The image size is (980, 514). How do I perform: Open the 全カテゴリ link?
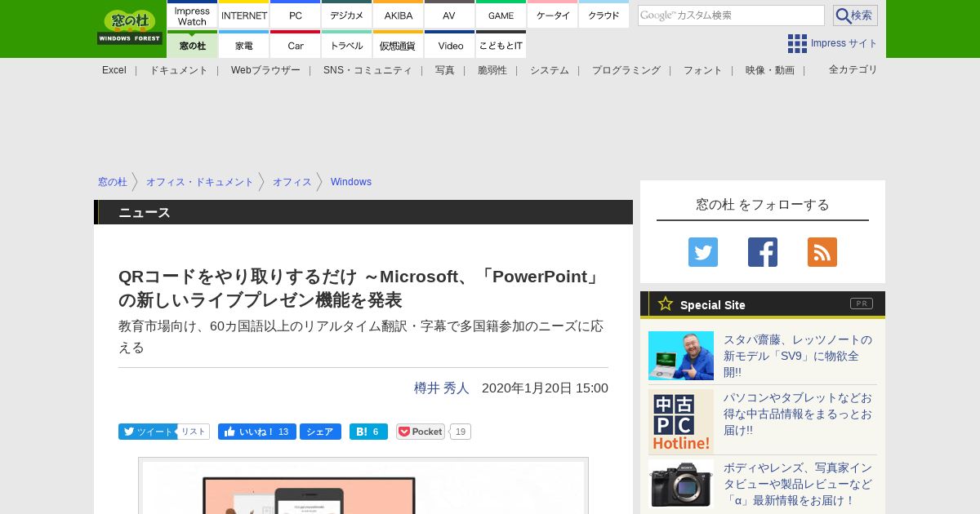coord(853,69)
